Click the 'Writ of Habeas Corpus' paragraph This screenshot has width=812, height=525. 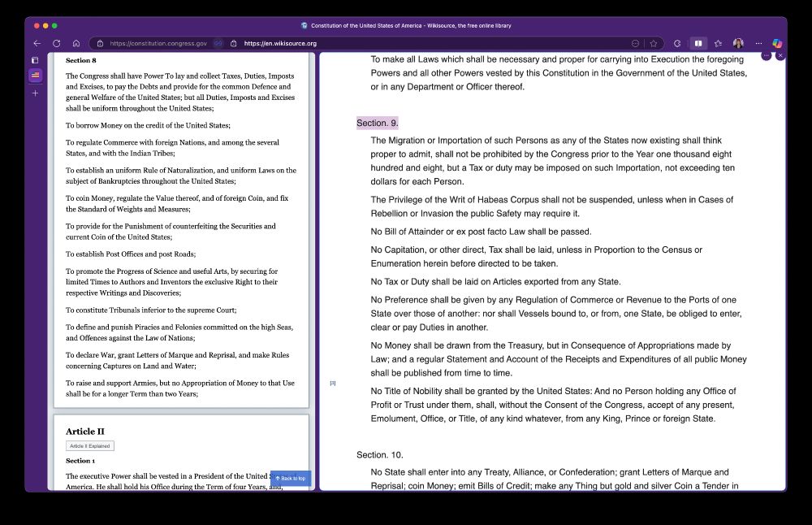(x=552, y=206)
